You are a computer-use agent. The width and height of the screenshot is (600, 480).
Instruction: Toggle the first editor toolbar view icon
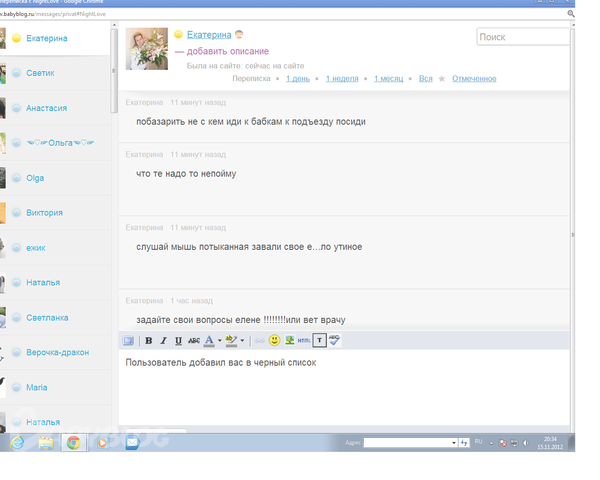128,340
